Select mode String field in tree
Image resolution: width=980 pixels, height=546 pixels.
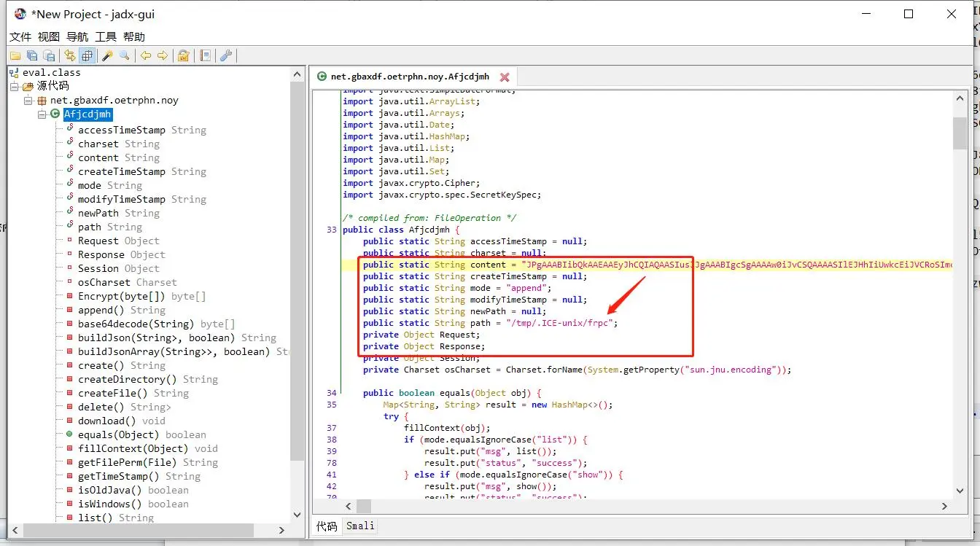[x=110, y=185]
